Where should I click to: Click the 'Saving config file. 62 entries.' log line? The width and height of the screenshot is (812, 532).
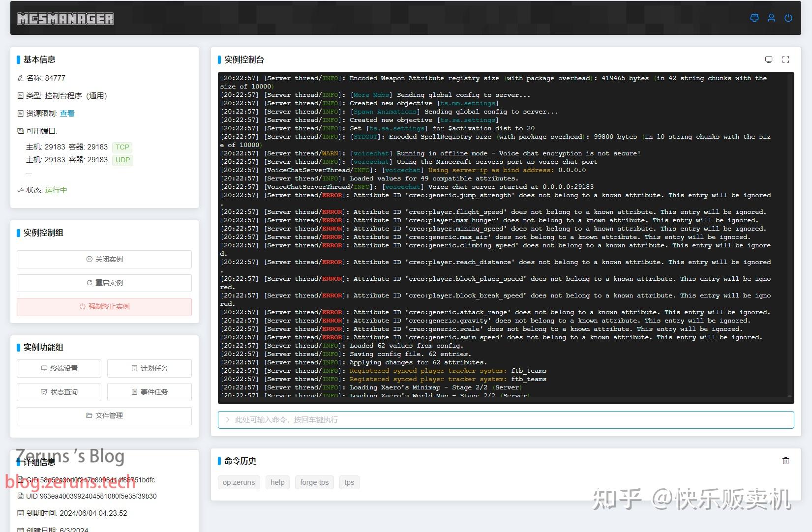[x=346, y=354]
